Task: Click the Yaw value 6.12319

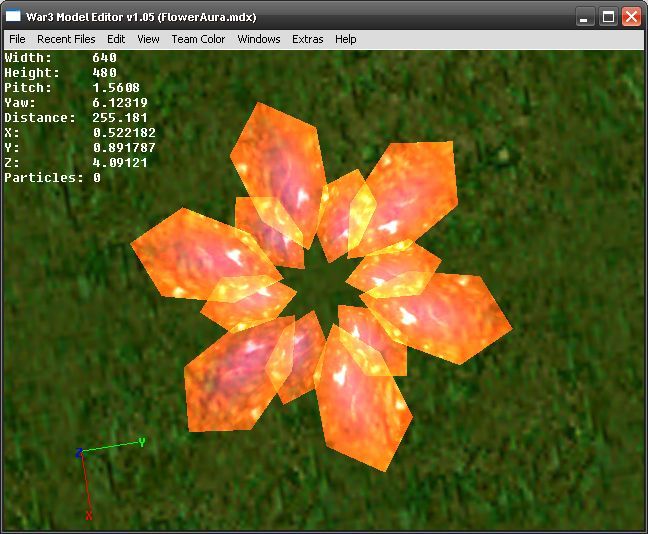Action: 120,103
